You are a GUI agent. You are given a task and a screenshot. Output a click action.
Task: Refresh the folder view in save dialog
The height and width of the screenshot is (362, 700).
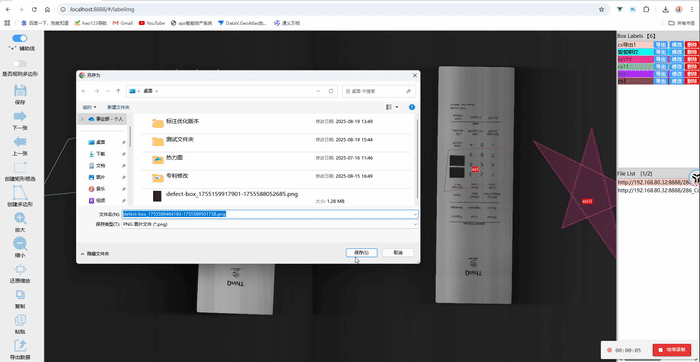click(331, 91)
